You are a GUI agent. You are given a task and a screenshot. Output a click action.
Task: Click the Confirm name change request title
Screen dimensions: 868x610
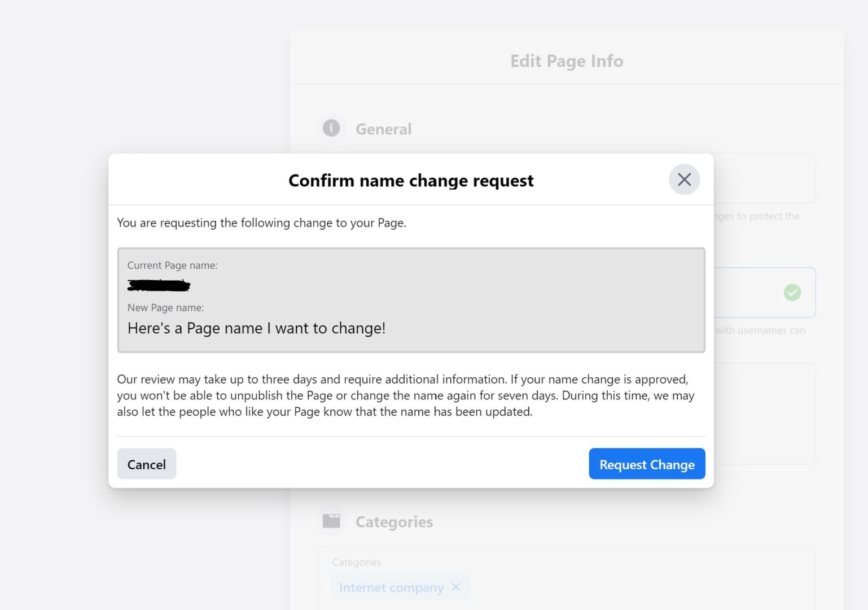pyautogui.click(x=410, y=181)
